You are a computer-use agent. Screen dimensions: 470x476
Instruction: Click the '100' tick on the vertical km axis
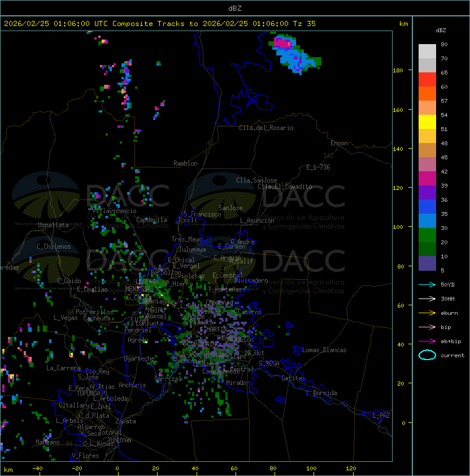click(398, 227)
